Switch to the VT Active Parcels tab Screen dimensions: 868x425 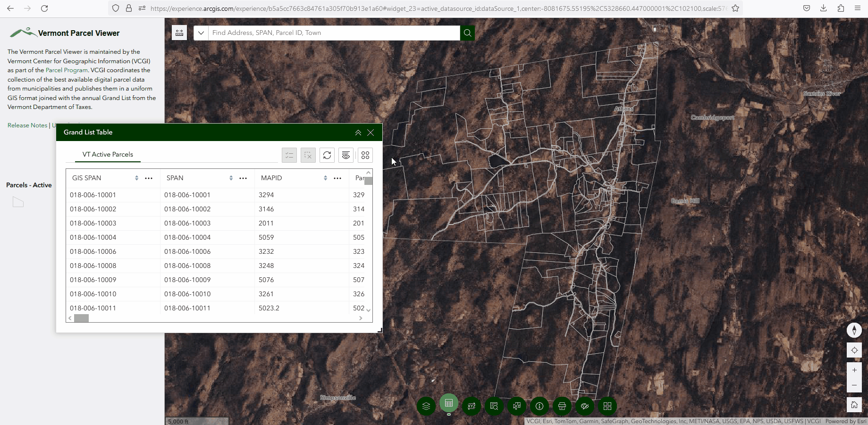tap(108, 155)
